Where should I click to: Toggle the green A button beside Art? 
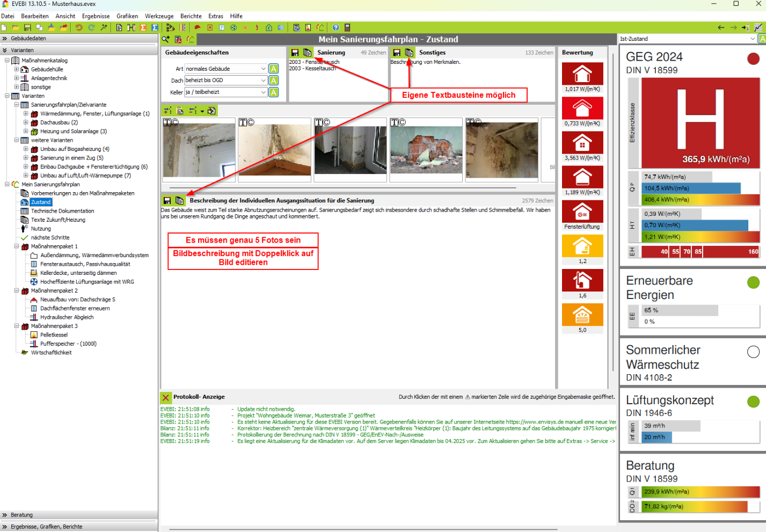point(274,69)
